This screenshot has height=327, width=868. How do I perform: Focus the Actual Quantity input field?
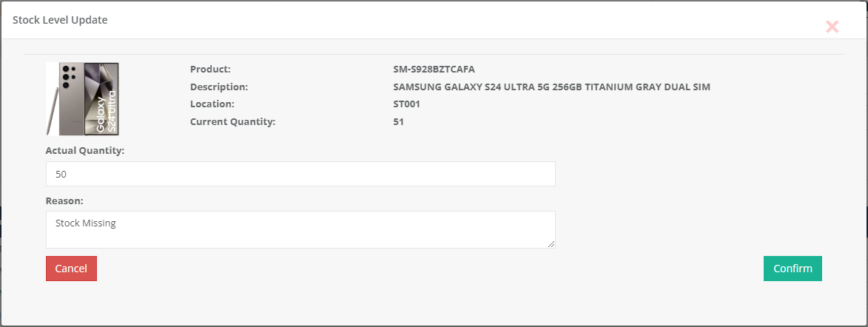click(x=300, y=175)
